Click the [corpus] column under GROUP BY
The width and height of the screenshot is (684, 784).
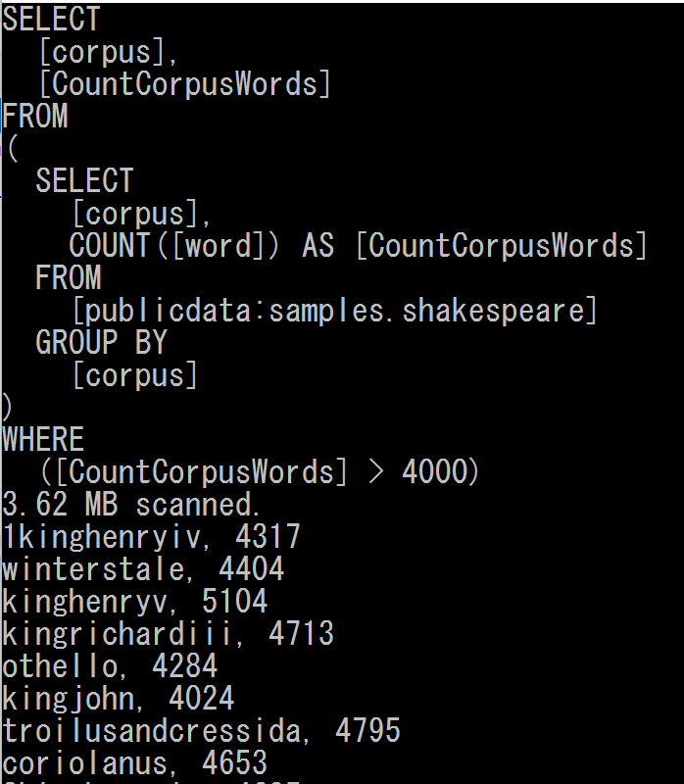(134, 375)
